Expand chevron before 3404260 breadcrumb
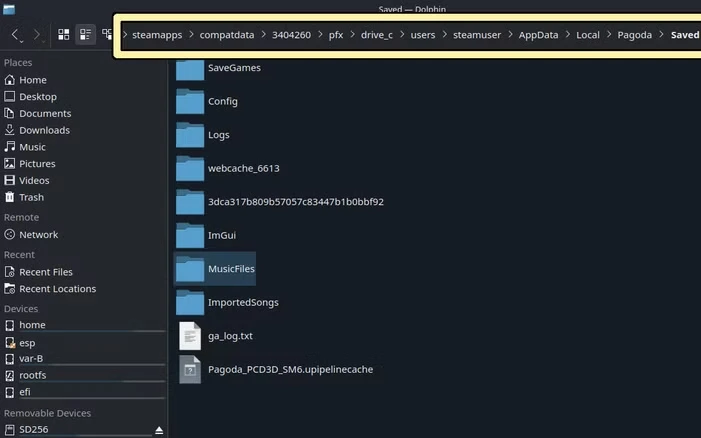 (263, 34)
